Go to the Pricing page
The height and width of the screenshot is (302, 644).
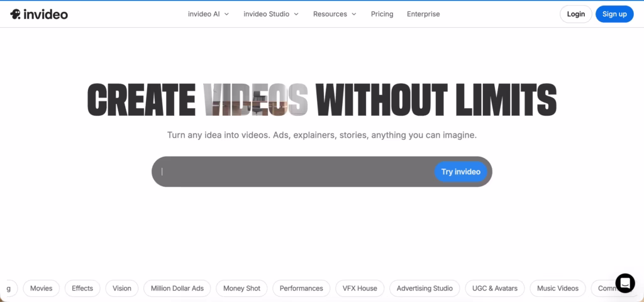382,14
